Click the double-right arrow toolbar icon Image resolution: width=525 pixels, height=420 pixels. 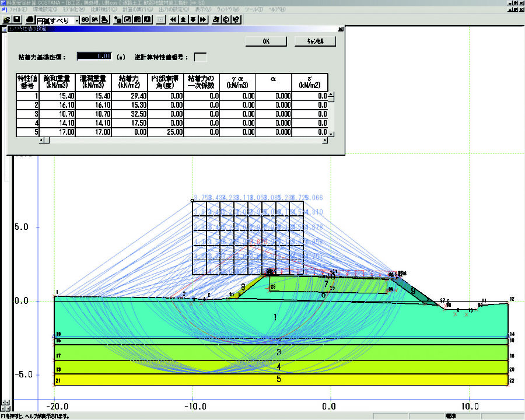coord(202,20)
